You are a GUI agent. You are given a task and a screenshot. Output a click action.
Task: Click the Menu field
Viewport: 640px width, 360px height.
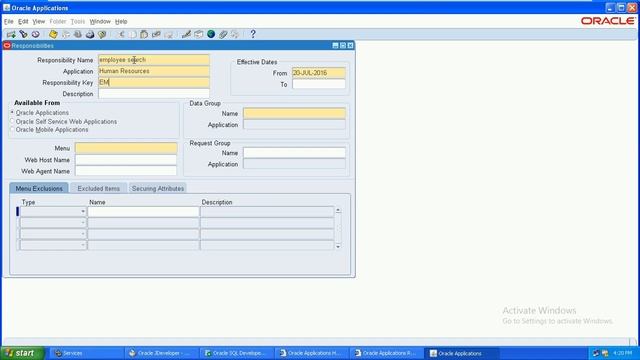click(126, 148)
